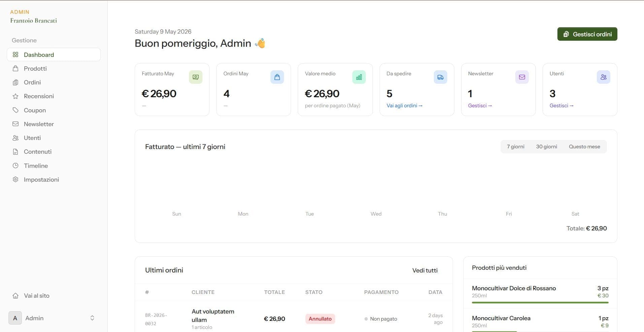Open the Contenuti section
The width and height of the screenshot is (644, 332).
click(54, 152)
